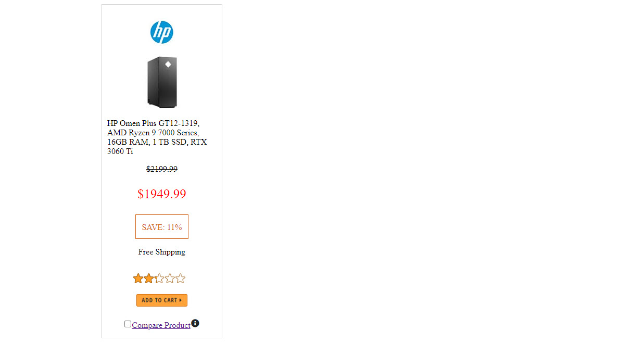Screen dimensions: 644x344
Task: Click the Free Shipping text
Action: click(x=161, y=252)
